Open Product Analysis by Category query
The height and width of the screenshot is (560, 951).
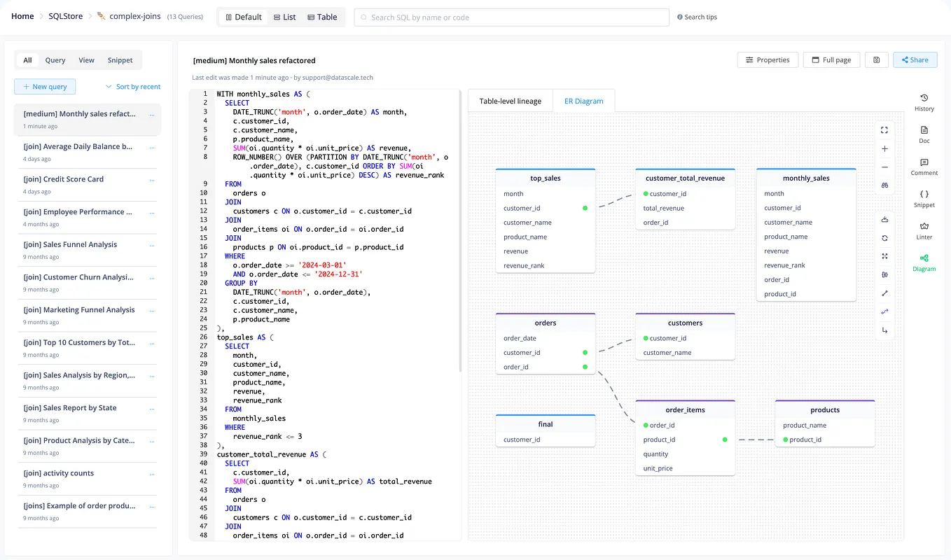pyautogui.click(x=88, y=446)
